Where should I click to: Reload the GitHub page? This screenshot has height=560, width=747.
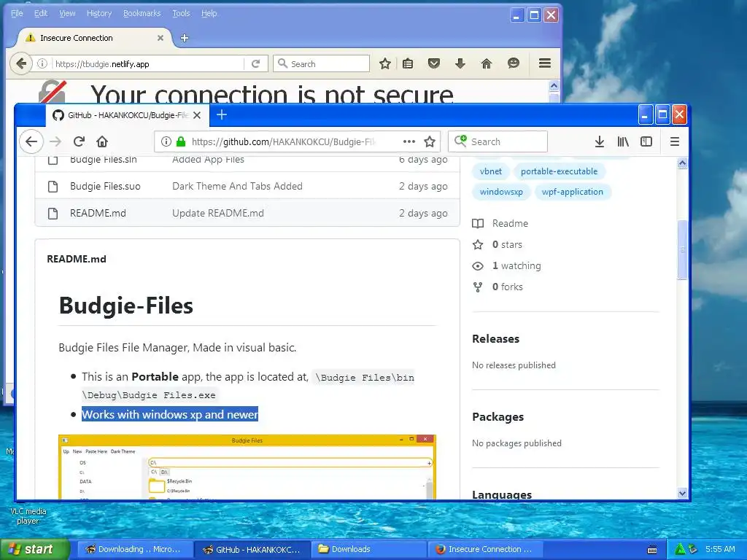pos(79,141)
